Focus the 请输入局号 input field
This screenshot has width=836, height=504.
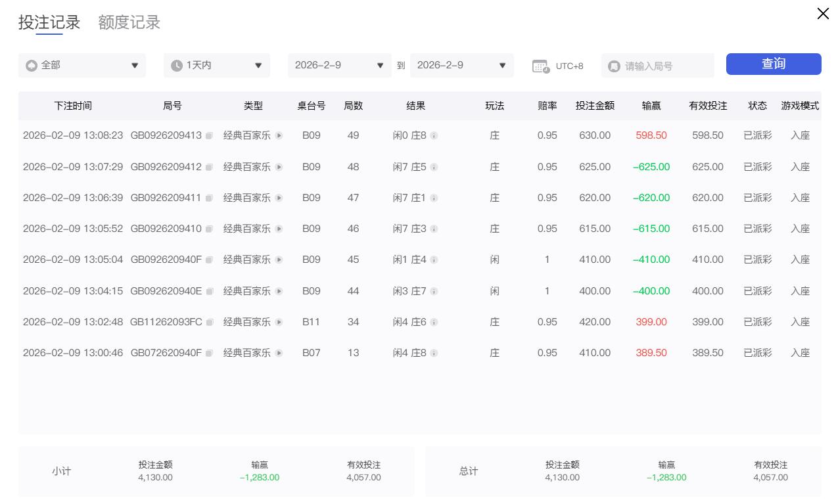(664, 66)
